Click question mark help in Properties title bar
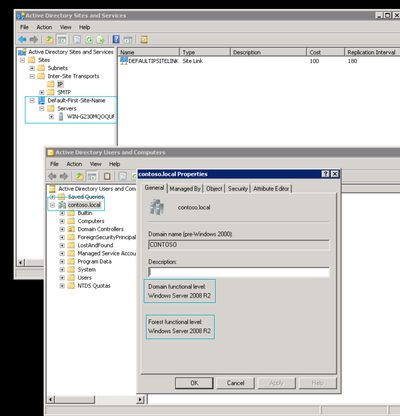This screenshot has height=416, width=400. [326, 174]
